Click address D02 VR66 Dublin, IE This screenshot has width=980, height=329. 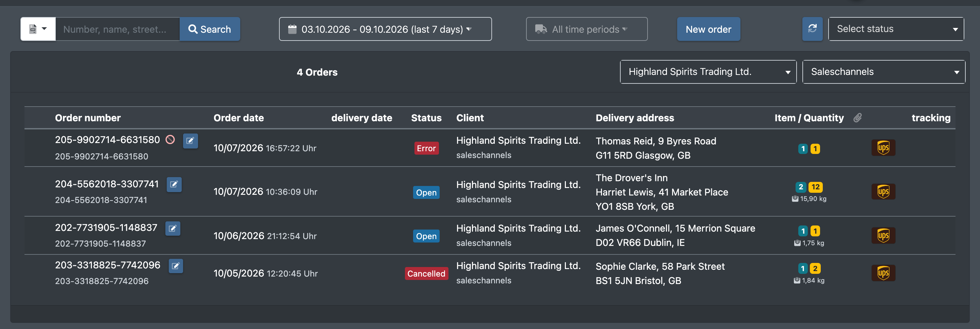click(640, 242)
